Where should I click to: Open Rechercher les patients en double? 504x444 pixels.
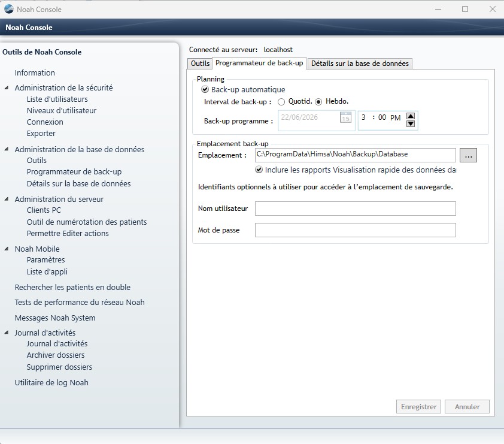click(72, 288)
